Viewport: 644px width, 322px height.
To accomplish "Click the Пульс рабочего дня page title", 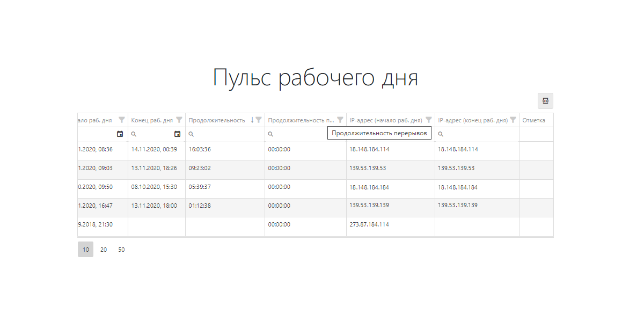I will click(316, 78).
